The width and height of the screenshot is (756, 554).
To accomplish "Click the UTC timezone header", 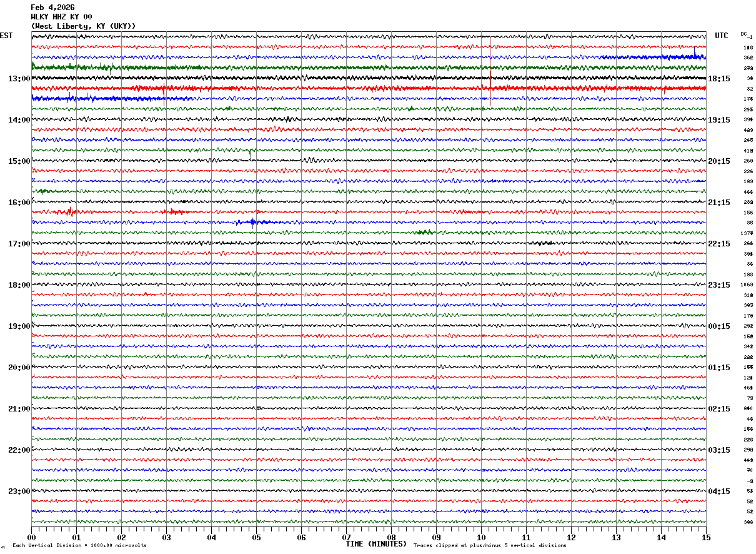I will click(x=722, y=36).
